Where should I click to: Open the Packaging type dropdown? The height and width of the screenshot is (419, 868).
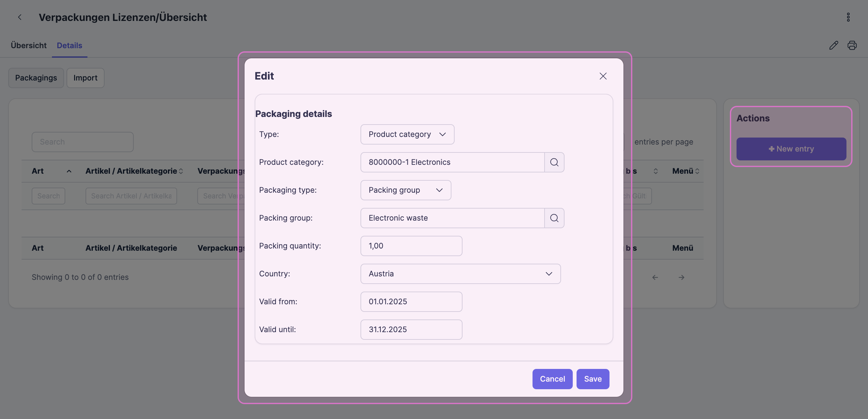click(x=405, y=190)
